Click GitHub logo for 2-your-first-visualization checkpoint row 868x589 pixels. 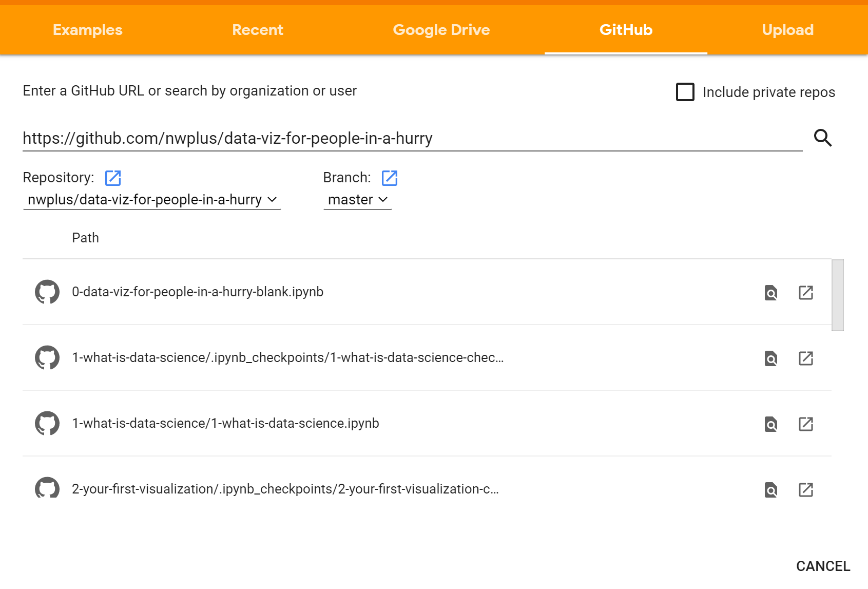[x=47, y=488]
